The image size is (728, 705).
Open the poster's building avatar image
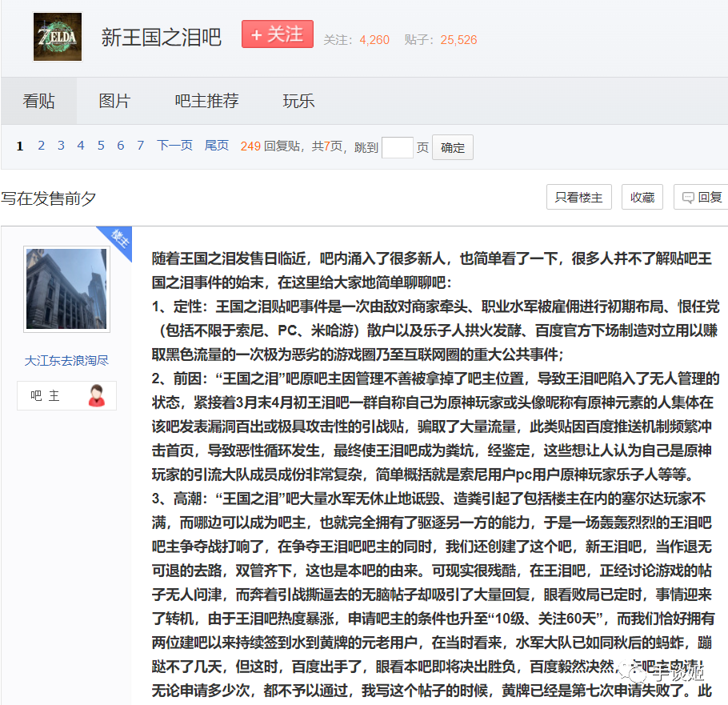tap(66, 289)
